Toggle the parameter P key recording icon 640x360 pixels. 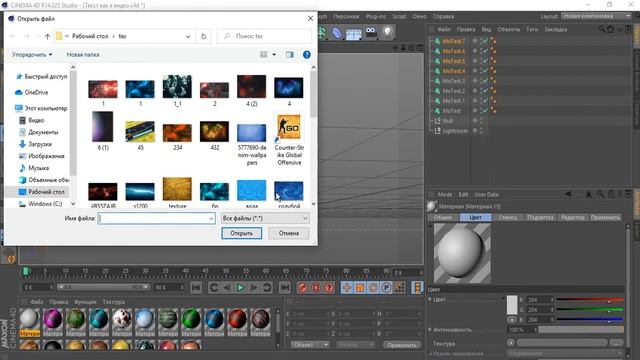pos(386,288)
